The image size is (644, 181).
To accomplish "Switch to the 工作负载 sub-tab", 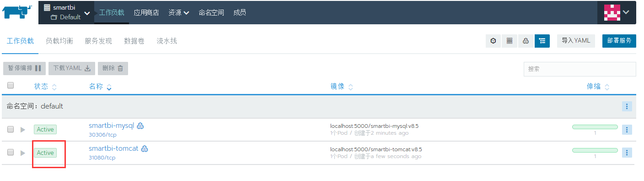I will 20,41.
